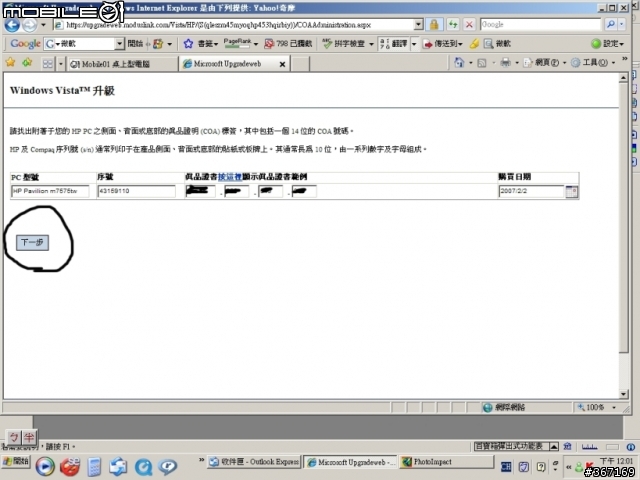Click the browser Back arrow button
This screenshot has height=480, width=640.
click(12, 25)
